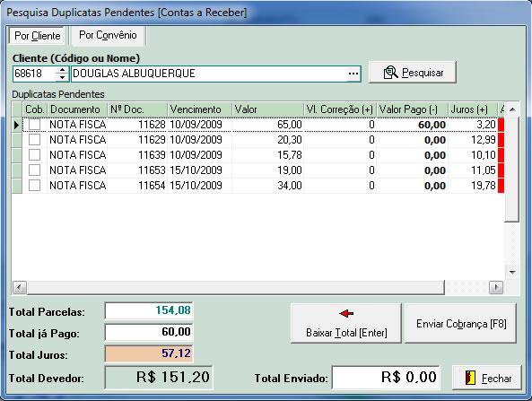This screenshot has height=401, width=532.
Task: Select Juros cell 10,10
Action: pos(473,155)
